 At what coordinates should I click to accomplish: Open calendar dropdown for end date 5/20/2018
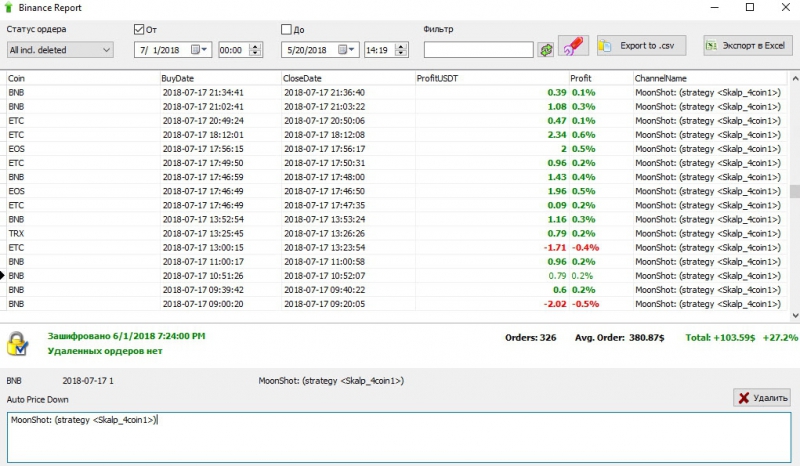pos(346,50)
